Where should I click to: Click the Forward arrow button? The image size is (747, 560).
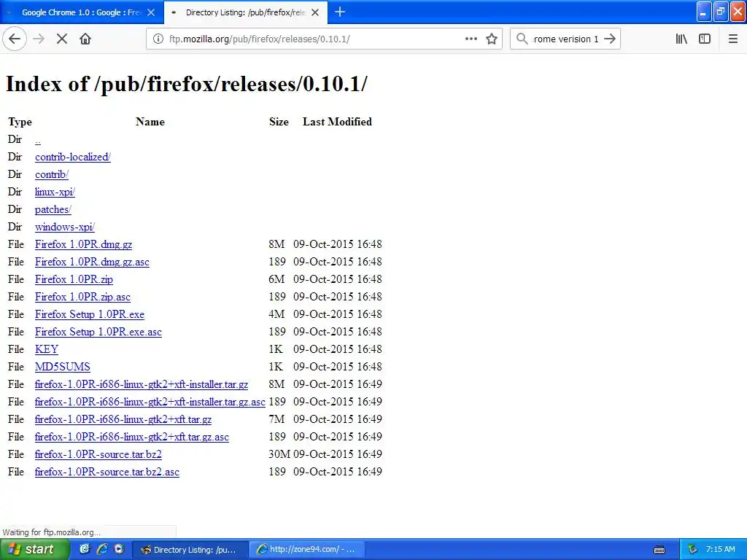(x=39, y=39)
